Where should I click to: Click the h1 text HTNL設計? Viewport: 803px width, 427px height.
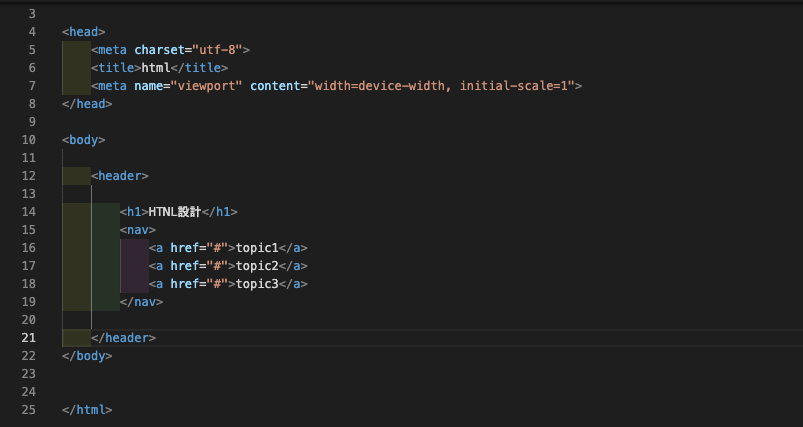coord(175,212)
